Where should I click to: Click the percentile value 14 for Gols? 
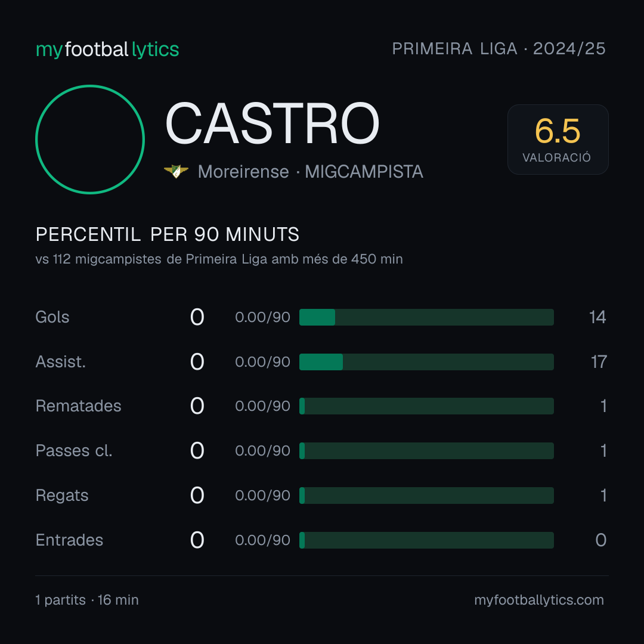597,317
